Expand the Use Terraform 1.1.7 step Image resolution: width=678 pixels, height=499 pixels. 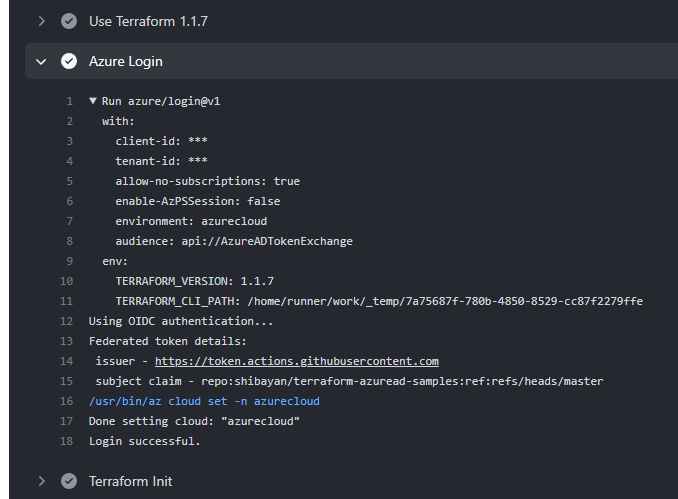pyautogui.click(x=42, y=21)
